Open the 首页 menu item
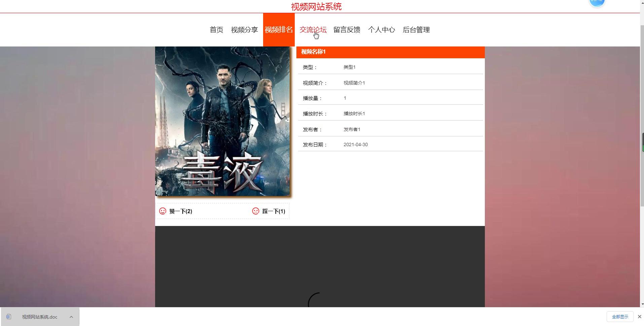Viewport: 644px width, 326px height. (x=216, y=30)
